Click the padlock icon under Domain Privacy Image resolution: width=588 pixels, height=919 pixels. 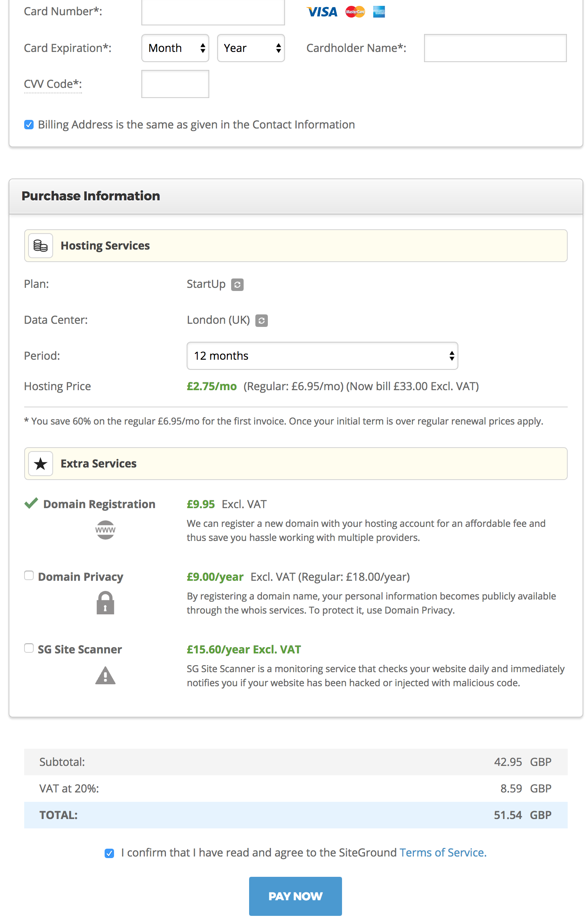point(105,603)
